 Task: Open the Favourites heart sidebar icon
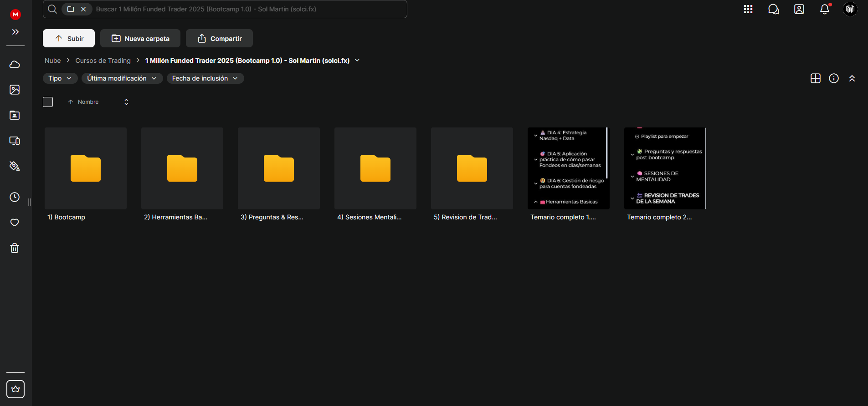[x=15, y=223]
